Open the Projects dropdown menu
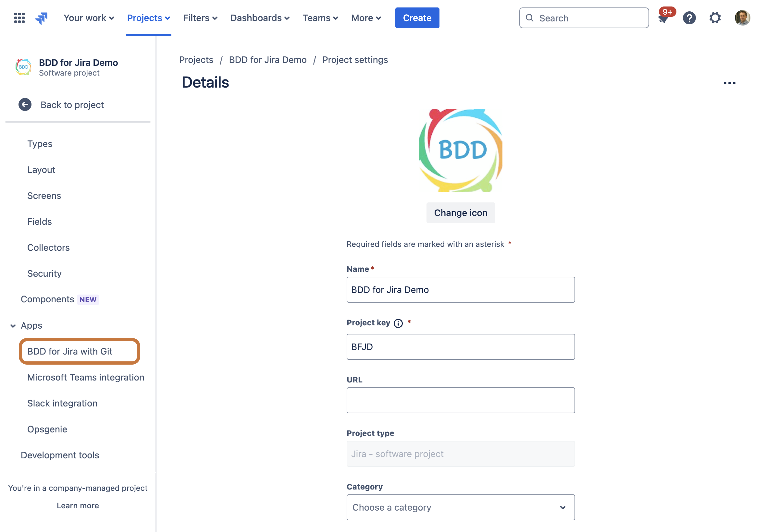This screenshot has width=766, height=532. tap(149, 18)
